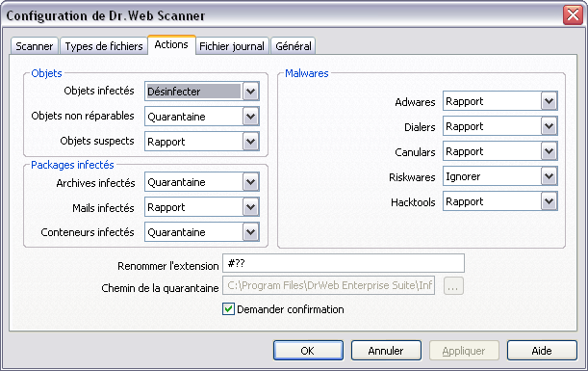The image size is (588, 371).
Task: Open the Archives infectés dropdown
Action: [x=250, y=182]
